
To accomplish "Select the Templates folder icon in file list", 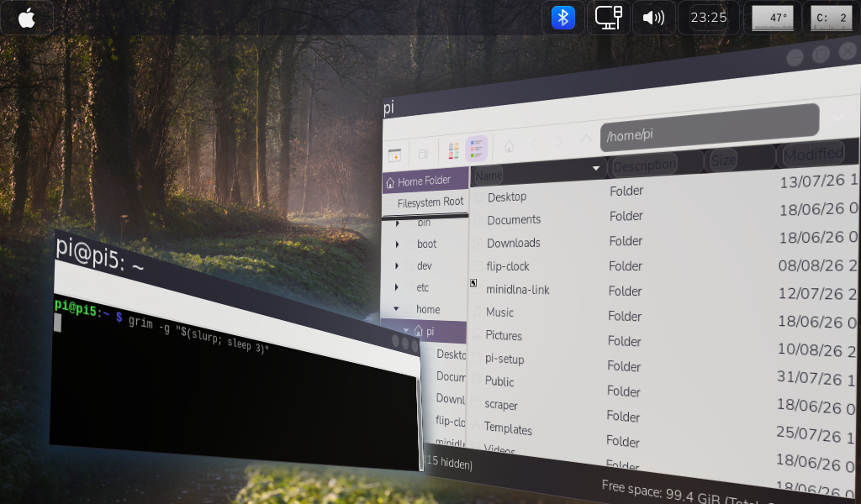I will (475, 424).
